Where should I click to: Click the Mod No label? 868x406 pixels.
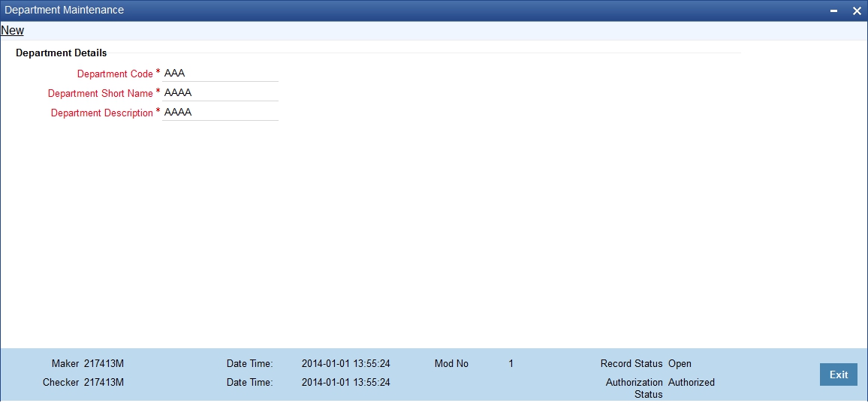[x=451, y=364]
